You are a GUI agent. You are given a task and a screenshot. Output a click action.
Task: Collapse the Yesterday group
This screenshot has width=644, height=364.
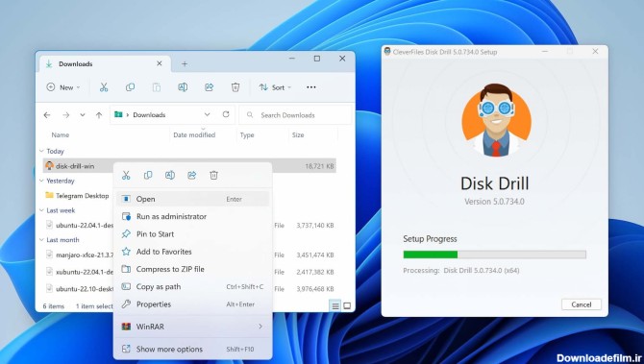coord(41,181)
